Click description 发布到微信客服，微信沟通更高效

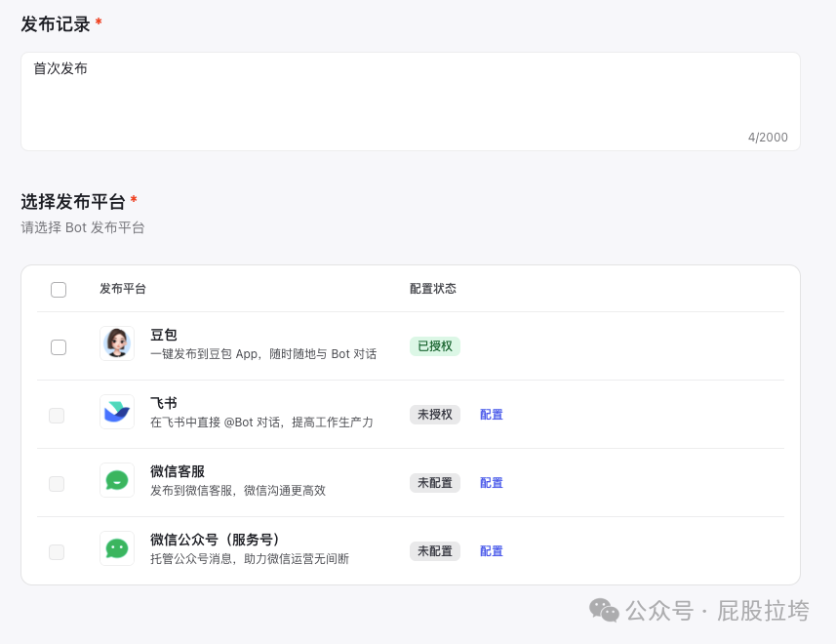(x=238, y=491)
